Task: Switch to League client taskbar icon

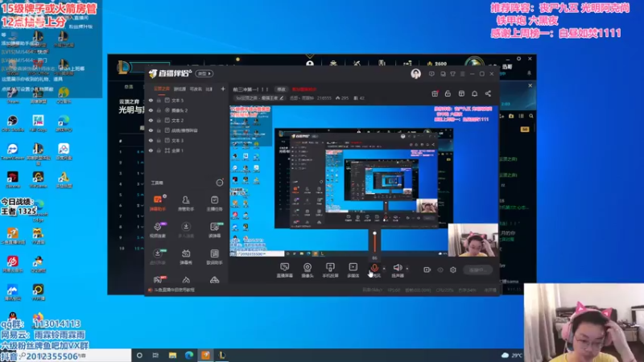Action: [222, 356]
